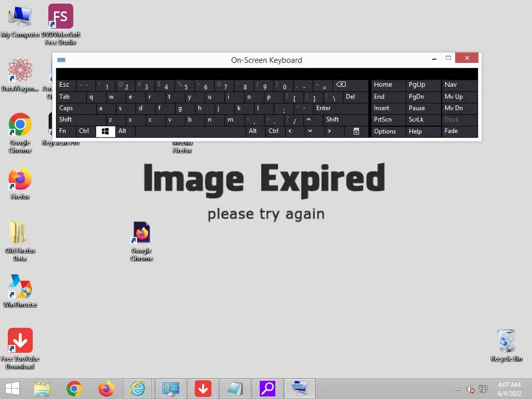Click the PgUp key
Viewport: 532px width, 399px height.
click(x=423, y=85)
